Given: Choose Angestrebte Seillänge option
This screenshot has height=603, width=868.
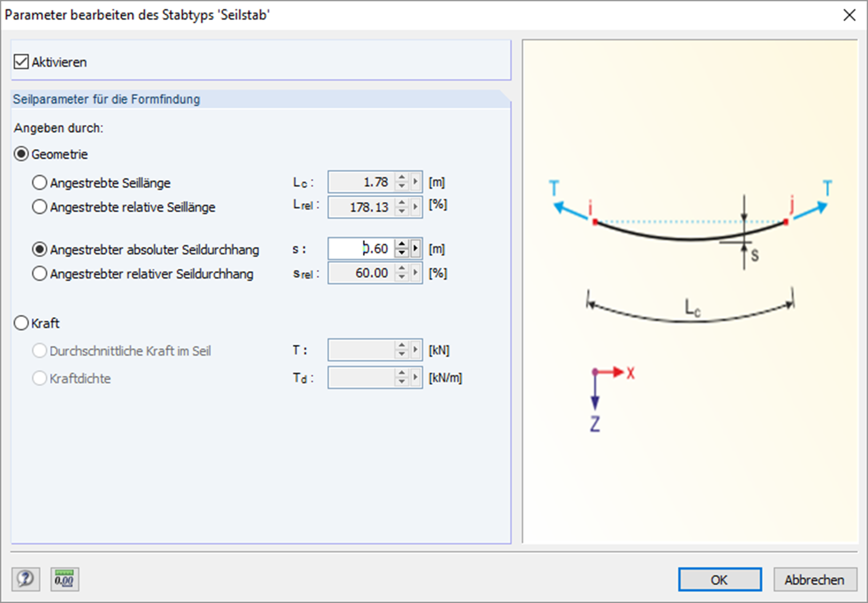Looking at the screenshot, I should [39, 183].
